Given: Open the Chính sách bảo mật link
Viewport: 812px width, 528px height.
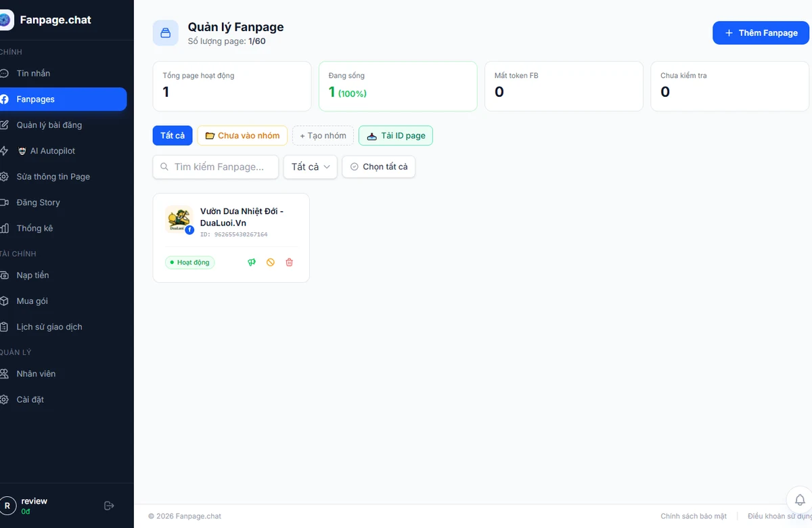Looking at the screenshot, I should click(694, 516).
